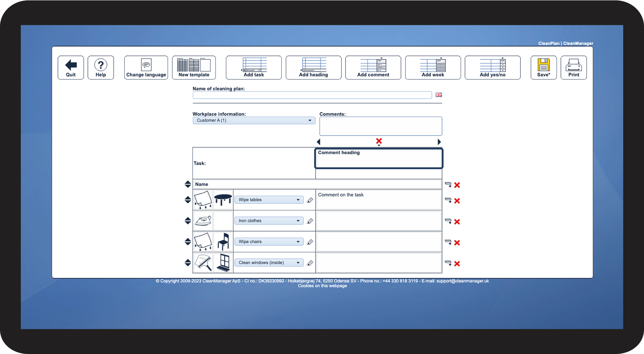The height and width of the screenshot is (354, 644).
Task: Open the Wipe tables task dropdown
Action: (269, 200)
